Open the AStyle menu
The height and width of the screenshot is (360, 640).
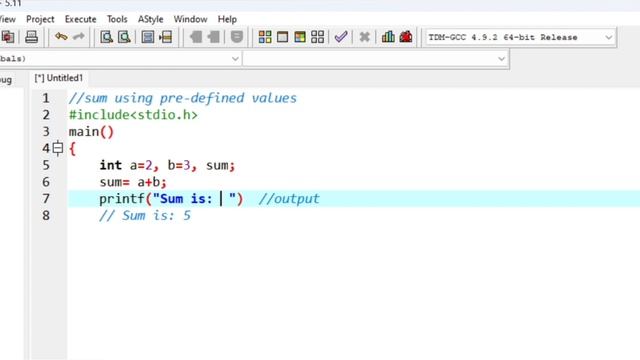click(150, 19)
